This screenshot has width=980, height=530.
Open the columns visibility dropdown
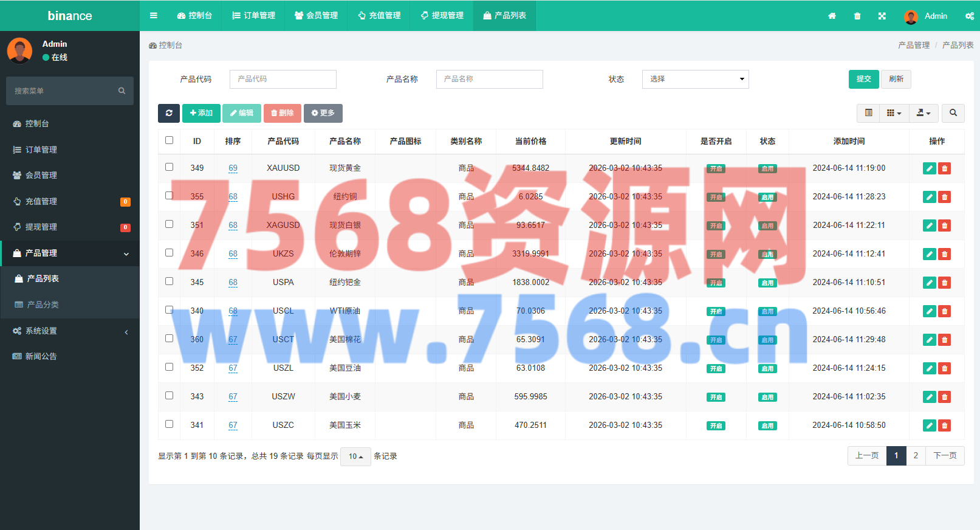pos(894,113)
